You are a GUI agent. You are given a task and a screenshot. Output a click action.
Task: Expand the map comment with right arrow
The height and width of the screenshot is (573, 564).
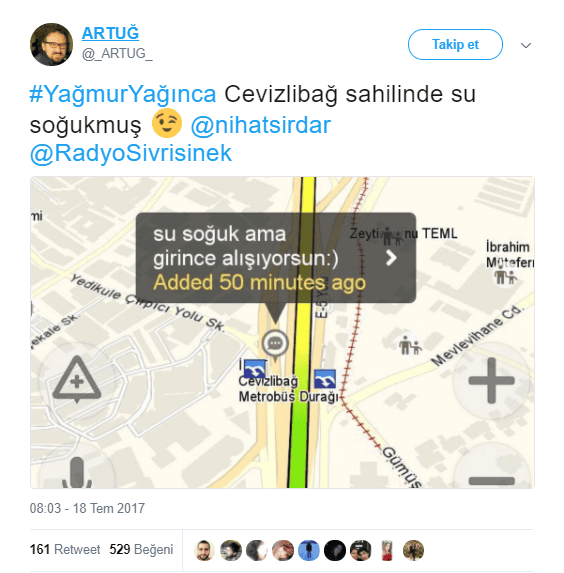tap(391, 258)
